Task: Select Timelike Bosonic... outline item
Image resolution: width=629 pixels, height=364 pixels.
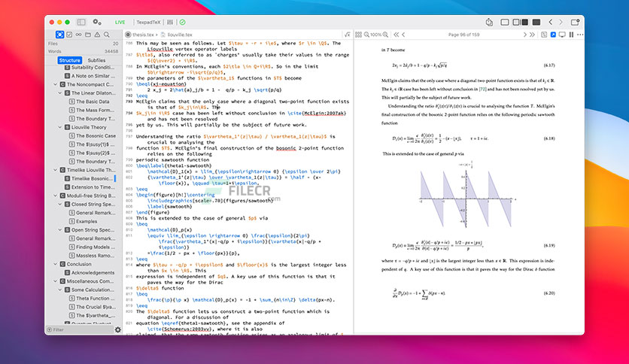Action: point(87,179)
